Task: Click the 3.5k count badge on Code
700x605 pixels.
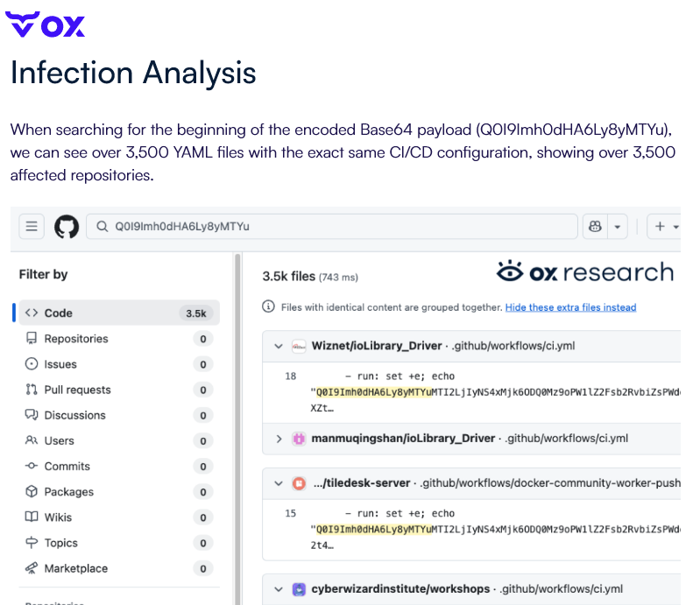Action: (196, 313)
